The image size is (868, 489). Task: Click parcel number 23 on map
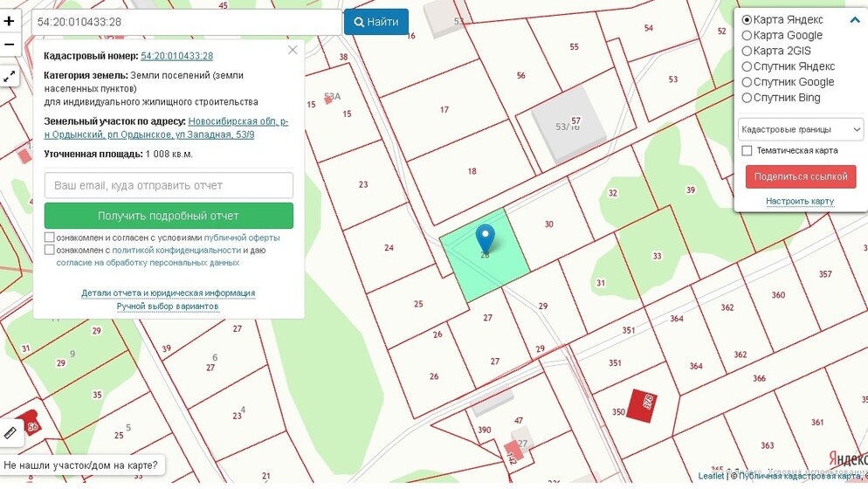(363, 184)
